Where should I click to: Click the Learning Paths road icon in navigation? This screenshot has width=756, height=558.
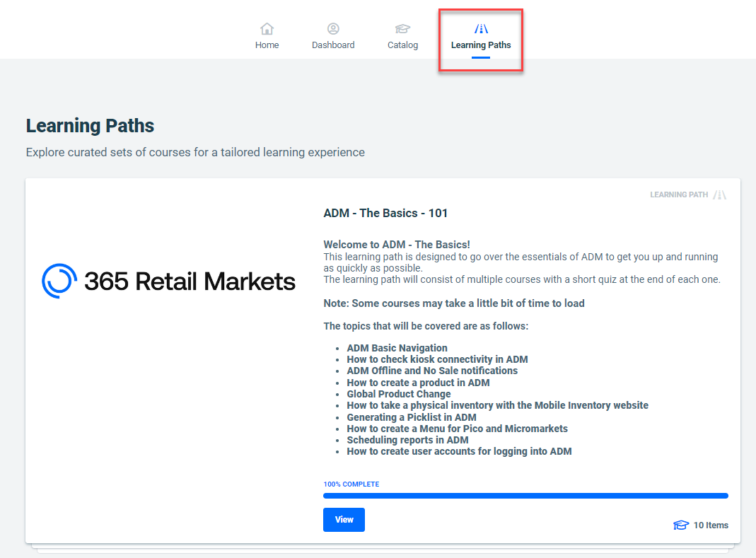pos(481,29)
